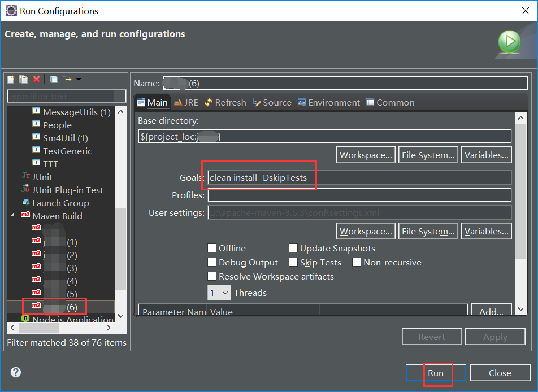The height and width of the screenshot is (392, 538).
Task: Open the filter options dropdown arrow
Action: (79, 79)
